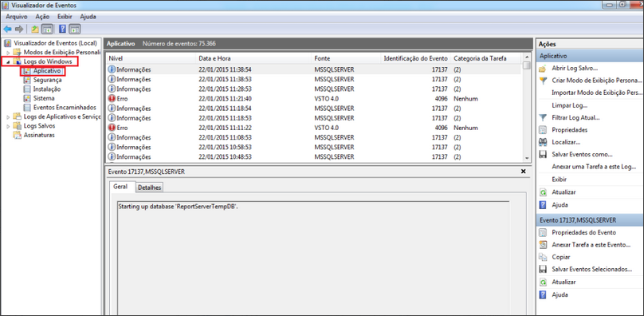The image size is (644, 316).
Task: Toggle the action pane toolbar icon
Action: point(74,30)
